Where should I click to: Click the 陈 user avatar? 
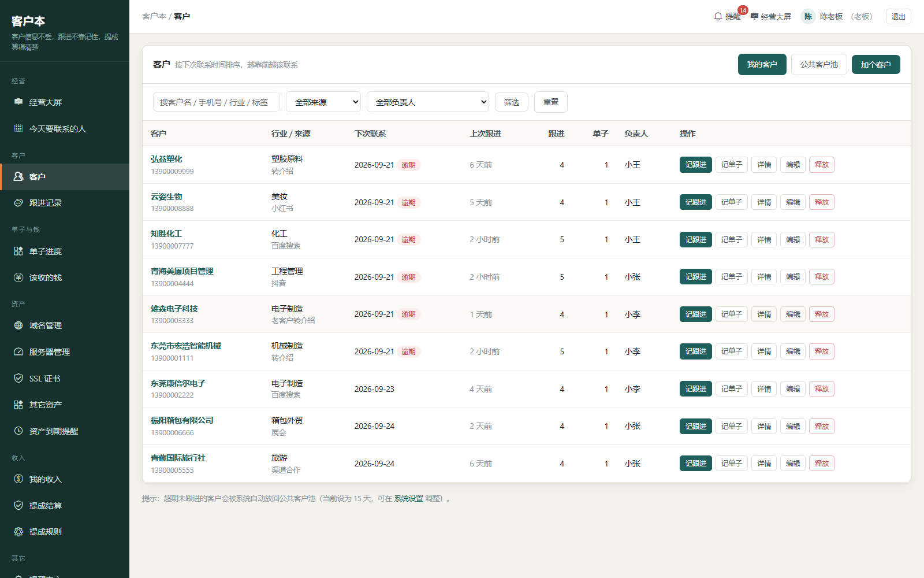click(808, 16)
